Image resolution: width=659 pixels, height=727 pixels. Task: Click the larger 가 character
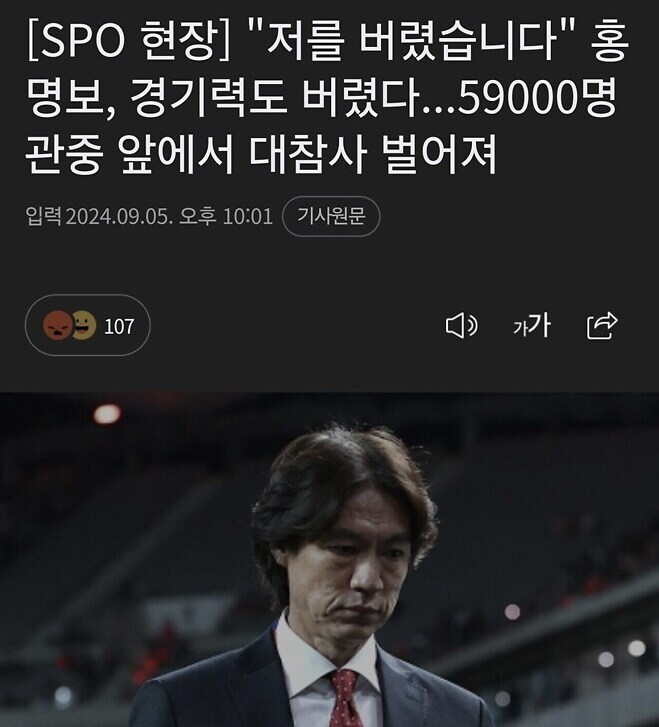pos(540,324)
